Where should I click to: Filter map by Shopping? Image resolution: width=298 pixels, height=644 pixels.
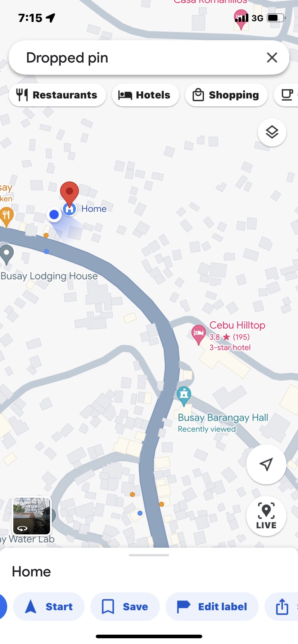pos(226,95)
